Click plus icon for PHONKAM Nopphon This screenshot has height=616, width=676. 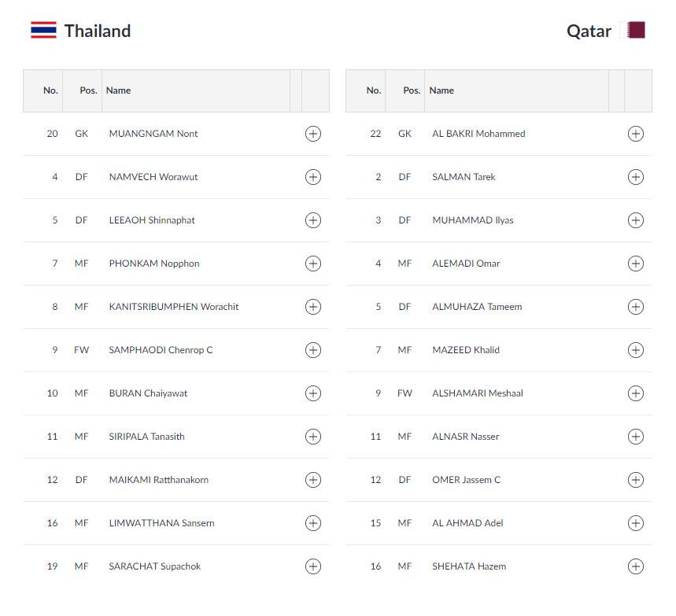313,264
